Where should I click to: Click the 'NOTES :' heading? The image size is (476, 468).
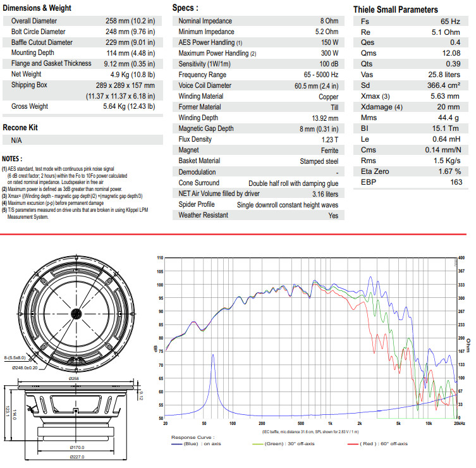coord(12,159)
